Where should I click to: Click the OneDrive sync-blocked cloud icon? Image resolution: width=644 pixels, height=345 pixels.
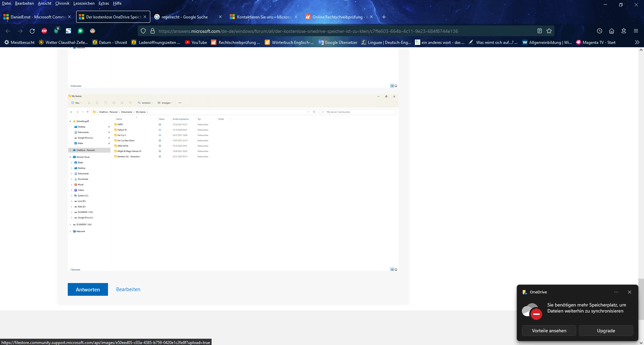click(x=532, y=311)
